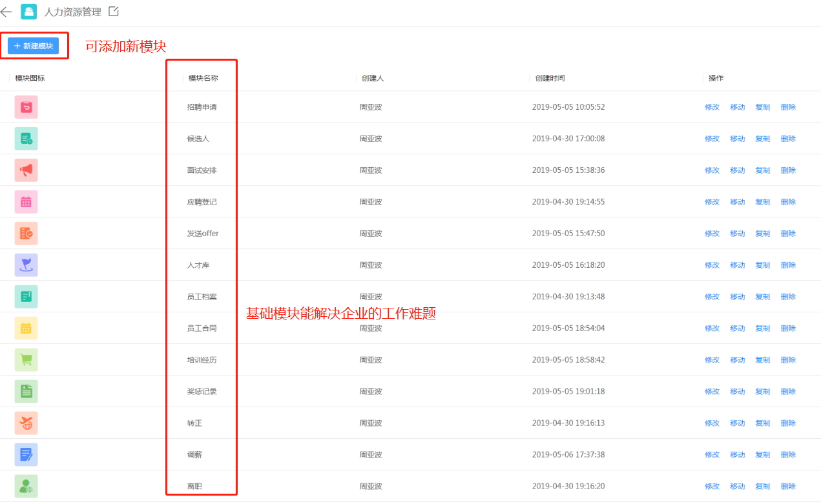The image size is (821, 504).
Task: Click the 模块名称 column header
Action: pos(203,78)
